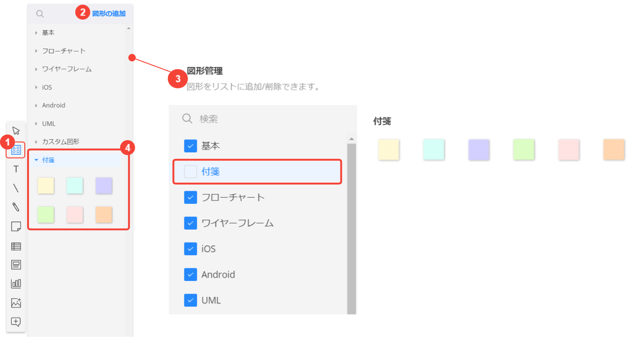Click the shape management list scrollbar
The width and height of the screenshot is (644, 337).
(352, 229)
